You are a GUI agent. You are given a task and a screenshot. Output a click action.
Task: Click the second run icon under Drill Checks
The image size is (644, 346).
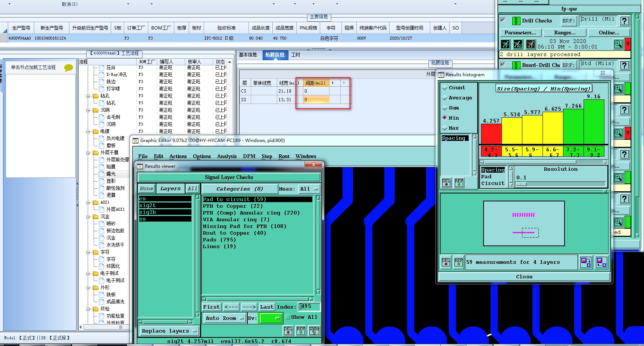(x=518, y=44)
